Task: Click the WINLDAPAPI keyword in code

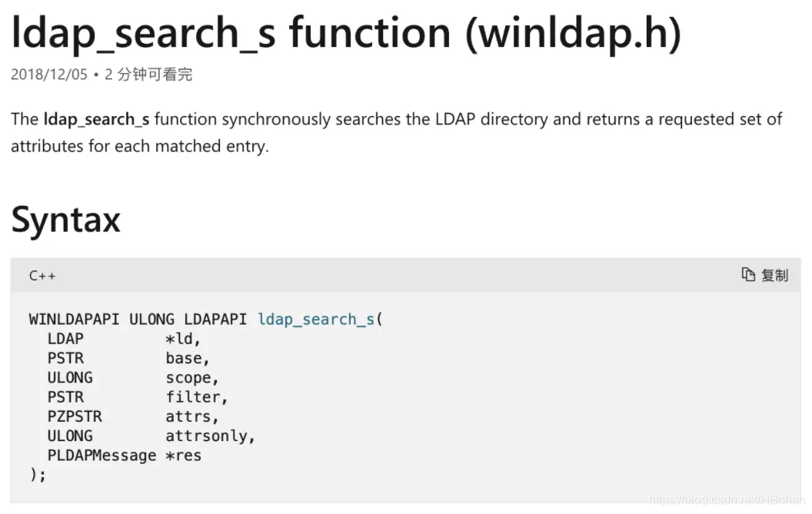Action: 74,320
